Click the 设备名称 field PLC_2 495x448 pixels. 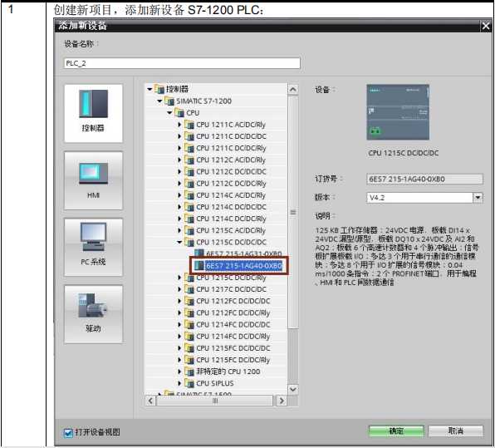182,63
